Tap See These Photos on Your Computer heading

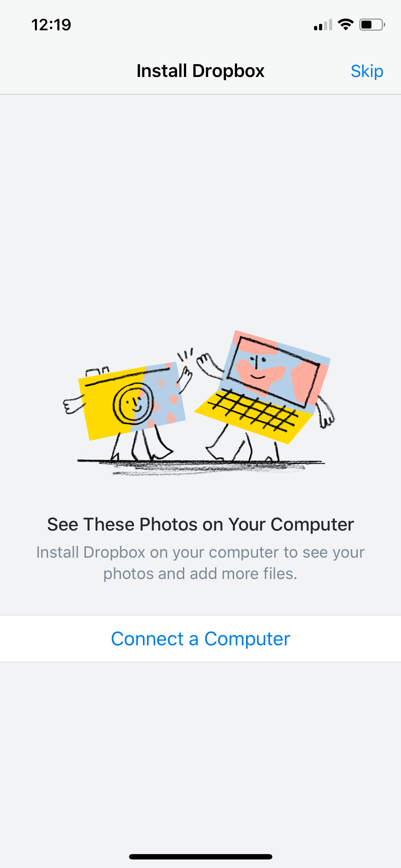pyautogui.click(x=200, y=525)
